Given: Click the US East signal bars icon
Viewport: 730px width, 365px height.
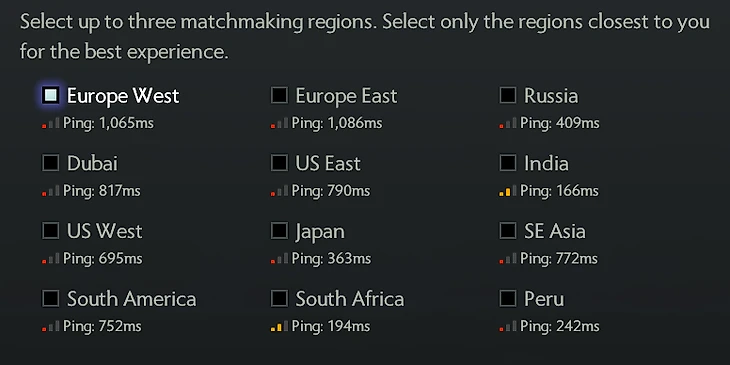Looking at the screenshot, I should click(x=279, y=190).
